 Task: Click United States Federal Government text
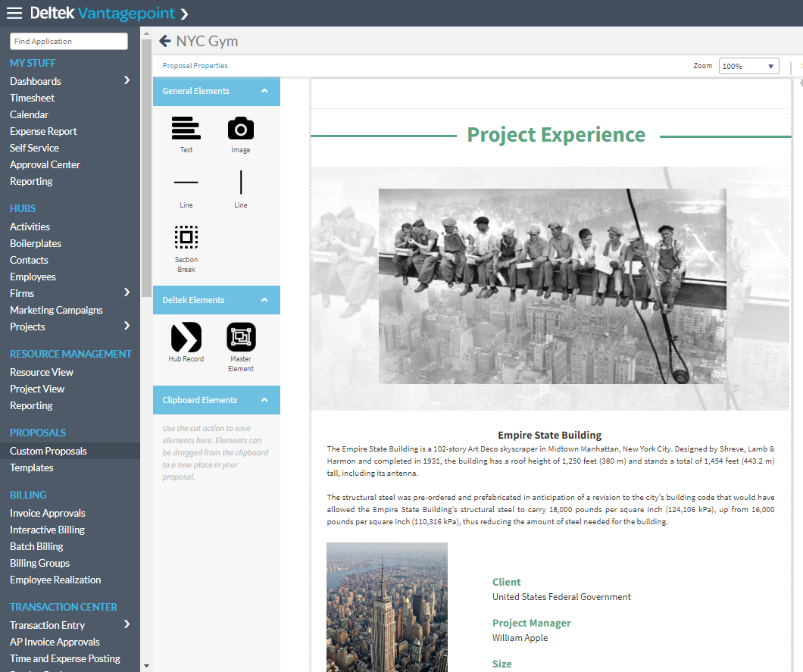561,597
